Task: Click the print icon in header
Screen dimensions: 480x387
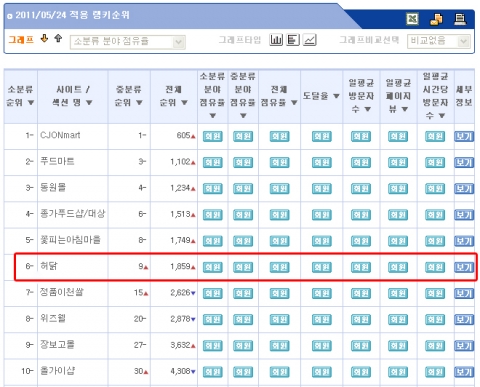Action: [460, 19]
